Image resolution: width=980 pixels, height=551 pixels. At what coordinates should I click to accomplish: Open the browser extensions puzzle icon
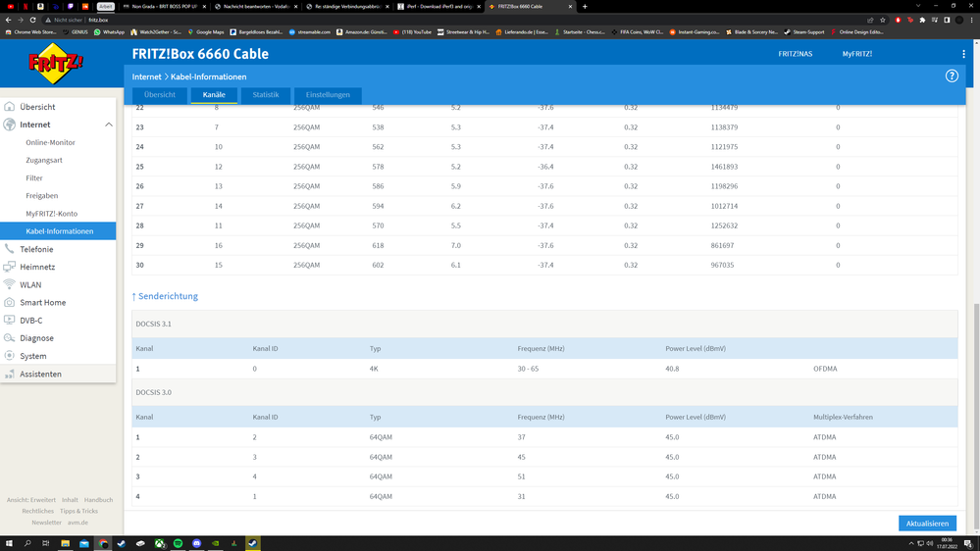click(x=922, y=20)
